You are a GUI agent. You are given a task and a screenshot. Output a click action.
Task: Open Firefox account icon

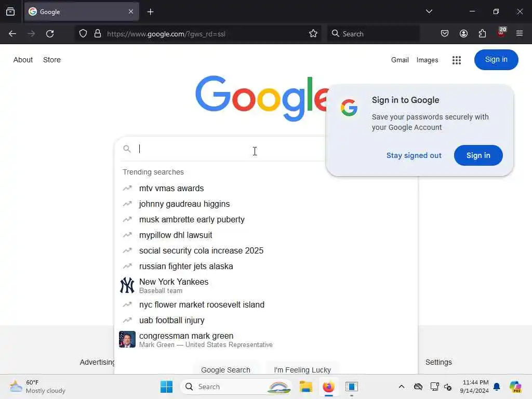pyautogui.click(x=463, y=34)
